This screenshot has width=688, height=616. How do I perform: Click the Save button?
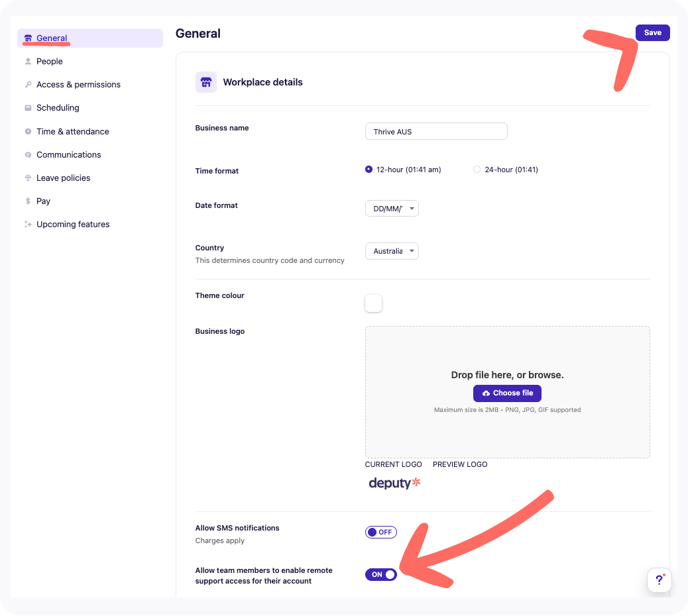tap(652, 32)
